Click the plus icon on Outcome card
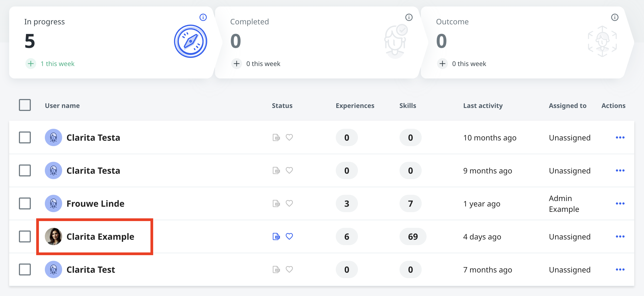The height and width of the screenshot is (296, 644). pyautogui.click(x=442, y=64)
